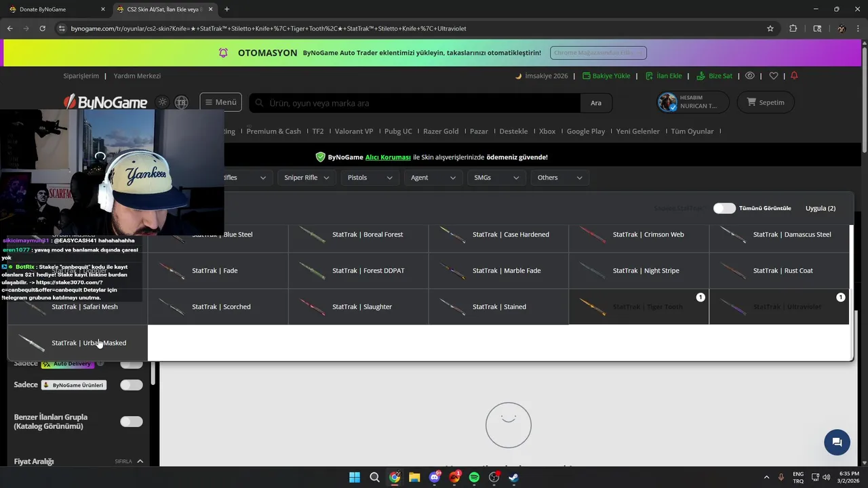Deselect StatTrak Ultraviolet option
The height and width of the screenshot is (488, 868).
point(779,307)
